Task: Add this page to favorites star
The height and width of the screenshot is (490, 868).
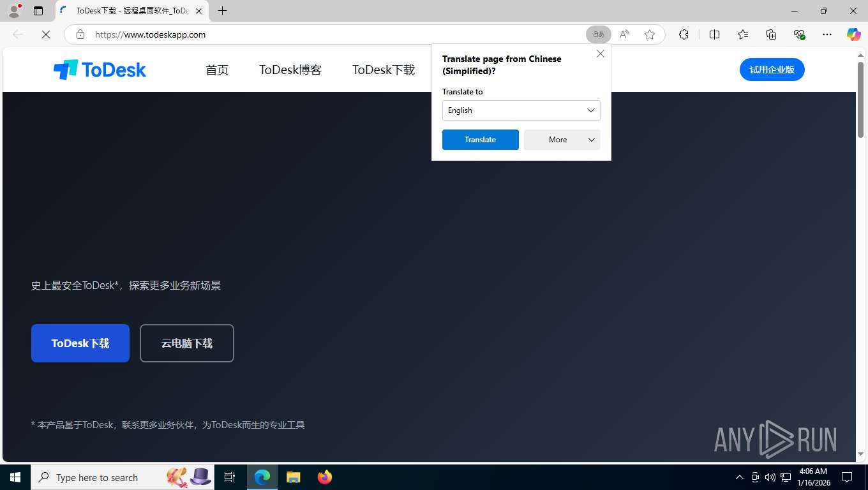Action: (650, 34)
